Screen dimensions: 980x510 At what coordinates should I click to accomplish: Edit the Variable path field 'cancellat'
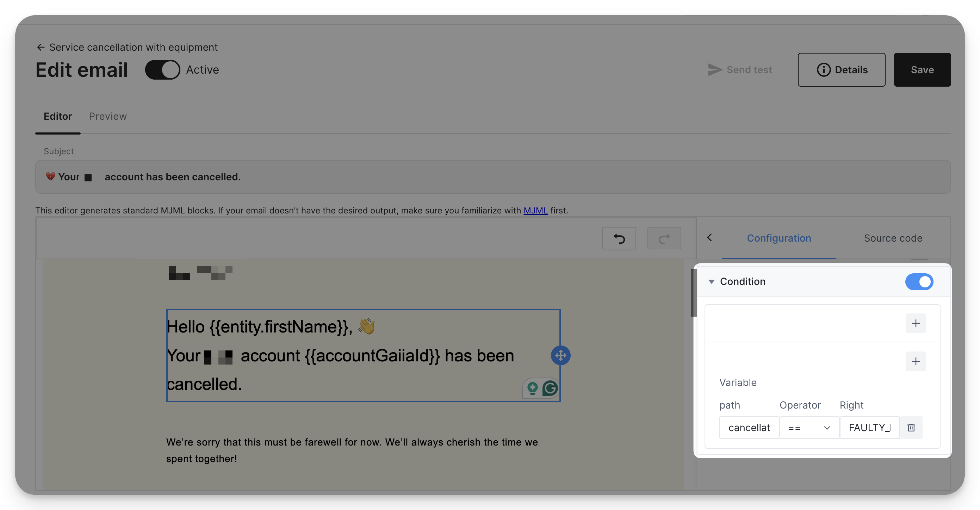pyautogui.click(x=749, y=428)
